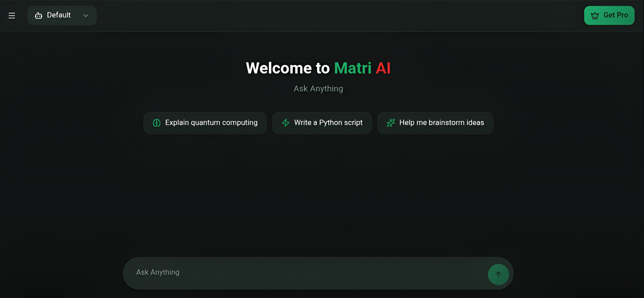Focus the Ask Anything input field
Viewport: 644px width, 298px height.
300,273
